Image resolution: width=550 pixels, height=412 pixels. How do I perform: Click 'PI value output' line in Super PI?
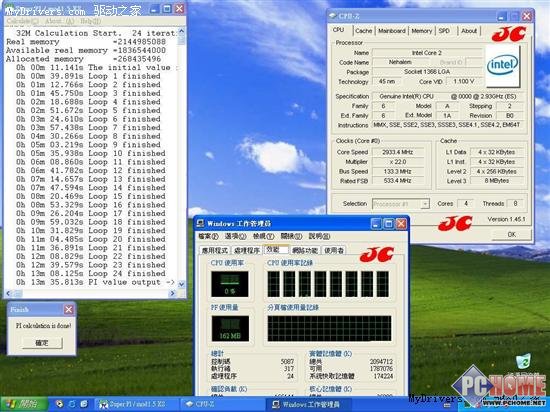click(95, 282)
